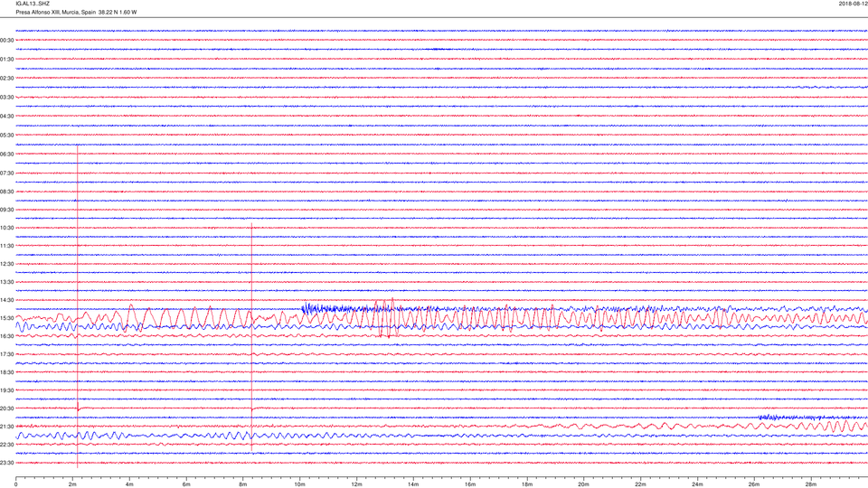The height and width of the screenshot is (488, 868).
Task: Select the 22:30 time label
Action: click(x=7, y=445)
